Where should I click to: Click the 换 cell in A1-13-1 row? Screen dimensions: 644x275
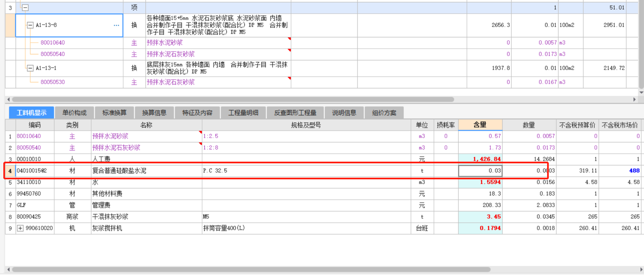point(134,68)
